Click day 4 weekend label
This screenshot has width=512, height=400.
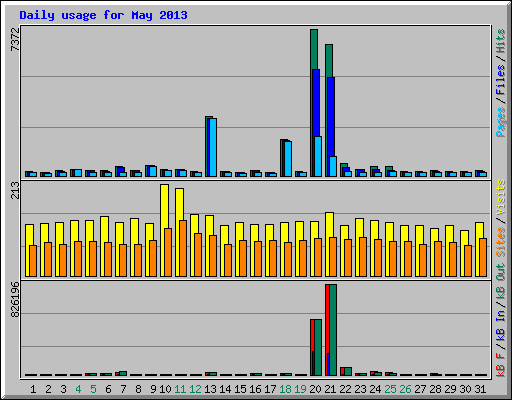(x=78, y=389)
